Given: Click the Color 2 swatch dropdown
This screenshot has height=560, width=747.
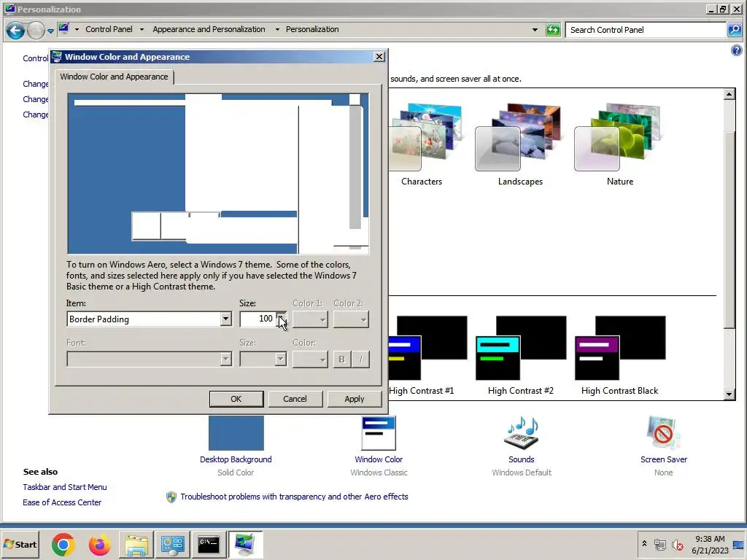Looking at the screenshot, I should (x=351, y=319).
